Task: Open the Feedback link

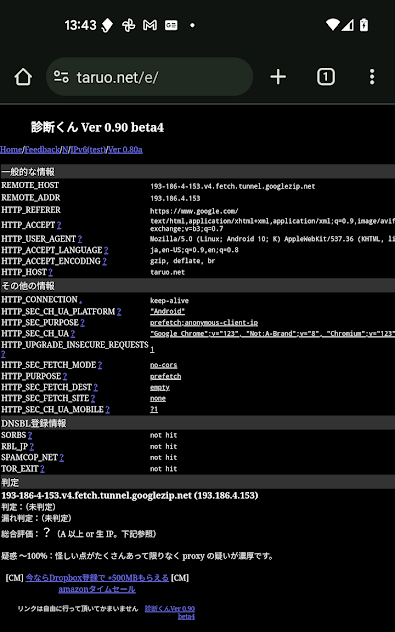Action: [42, 150]
